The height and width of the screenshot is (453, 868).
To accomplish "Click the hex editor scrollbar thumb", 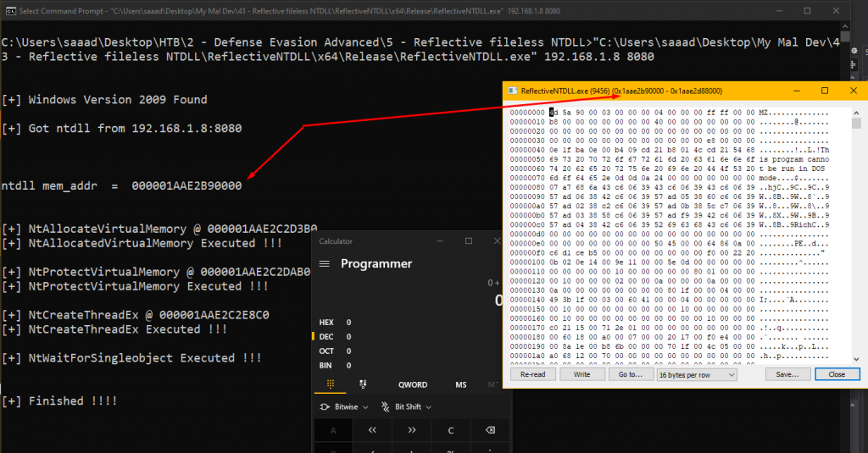I will (856, 123).
